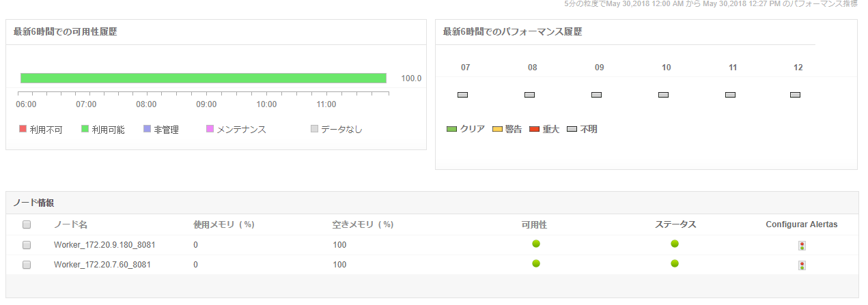Click the green availability history bar
The height and width of the screenshot is (305, 868).
[x=204, y=78]
